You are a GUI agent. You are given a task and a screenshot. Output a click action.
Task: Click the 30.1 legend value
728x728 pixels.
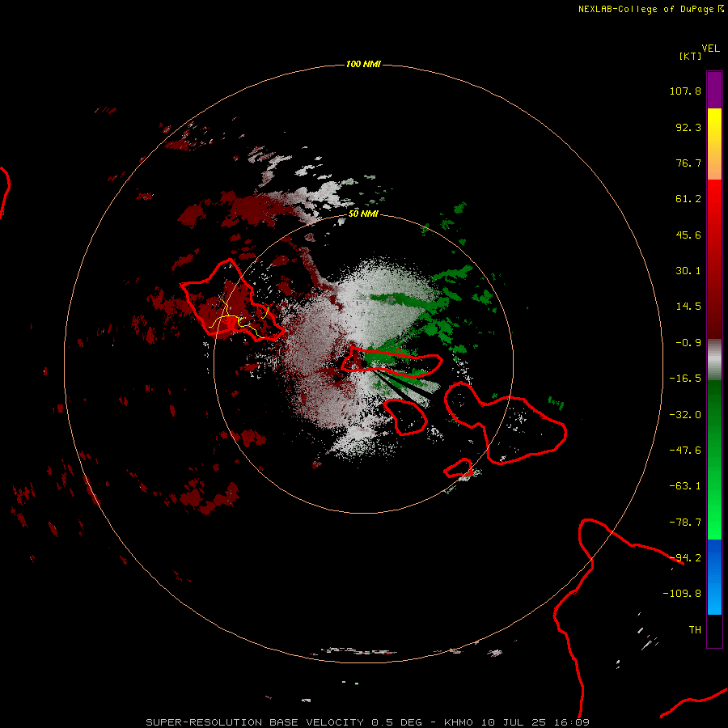pyautogui.click(x=688, y=271)
